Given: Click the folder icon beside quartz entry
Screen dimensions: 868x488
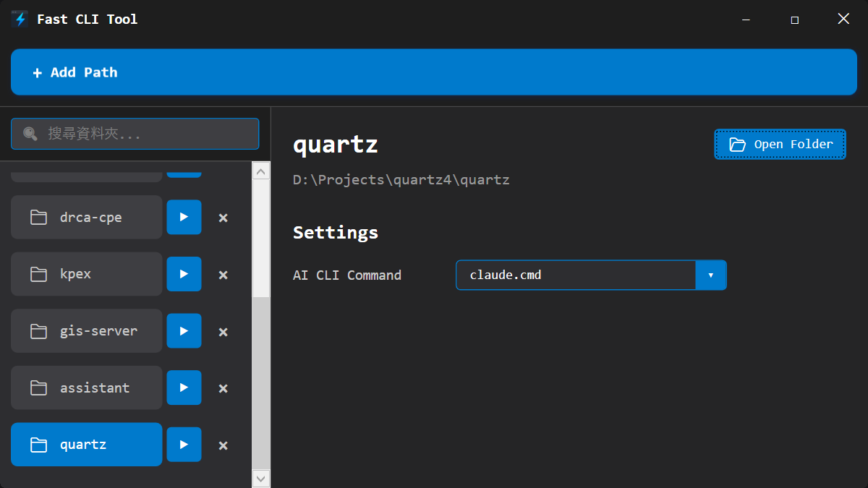Looking at the screenshot, I should tap(39, 444).
